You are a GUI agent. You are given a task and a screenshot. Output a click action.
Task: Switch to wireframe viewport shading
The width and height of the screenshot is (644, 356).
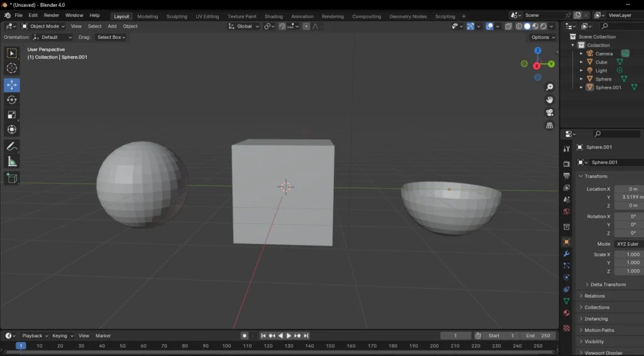click(x=519, y=26)
